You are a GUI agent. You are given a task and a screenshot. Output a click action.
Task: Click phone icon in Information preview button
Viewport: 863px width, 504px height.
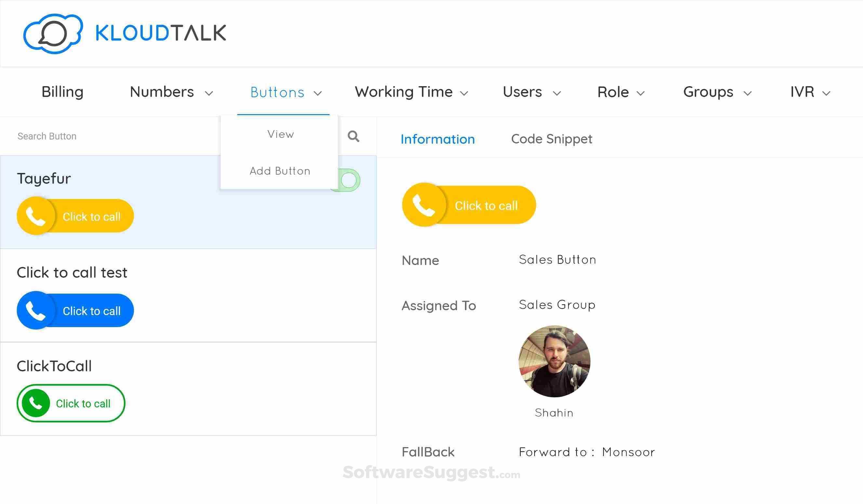pyautogui.click(x=424, y=205)
